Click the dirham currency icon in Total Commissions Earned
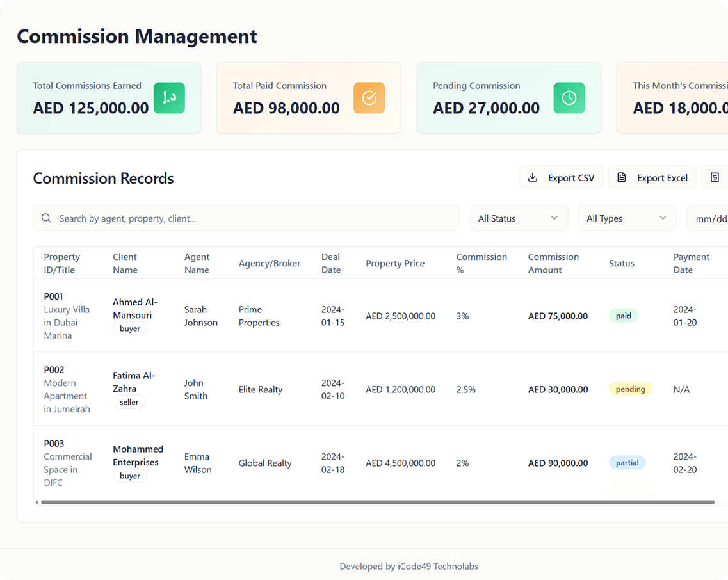Screen dimensions: 728x580 pyautogui.click(x=169, y=98)
